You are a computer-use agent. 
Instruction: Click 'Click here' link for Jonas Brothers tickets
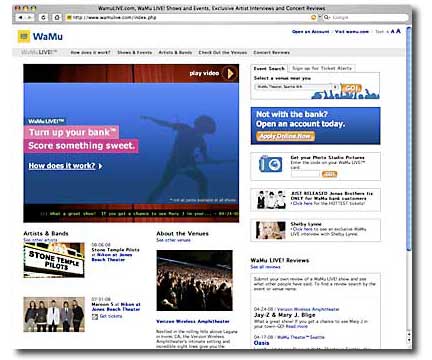[302, 203]
